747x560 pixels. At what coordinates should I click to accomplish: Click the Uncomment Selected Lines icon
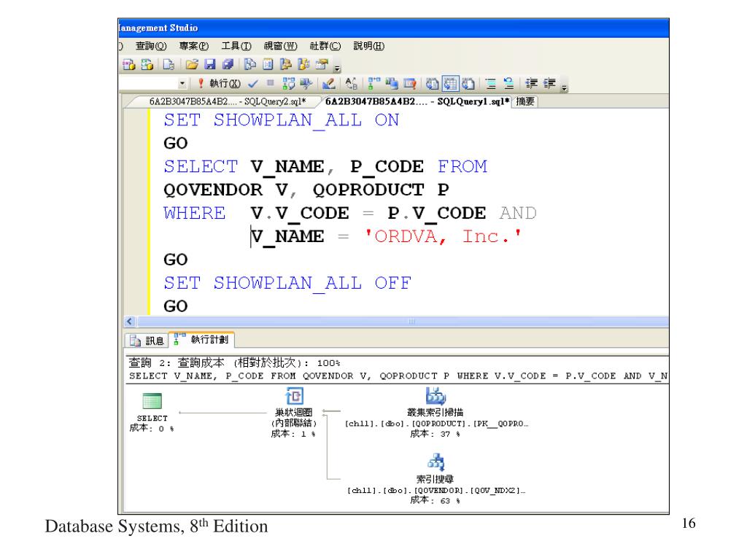click(508, 84)
